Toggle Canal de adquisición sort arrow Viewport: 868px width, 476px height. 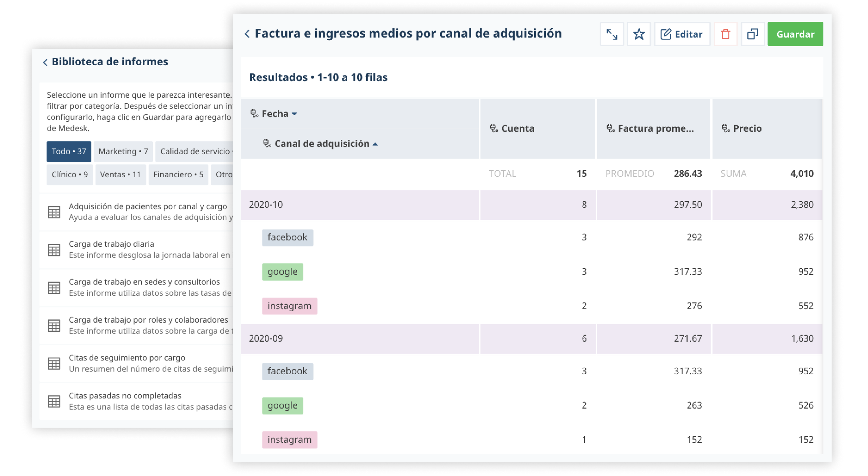point(375,144)
